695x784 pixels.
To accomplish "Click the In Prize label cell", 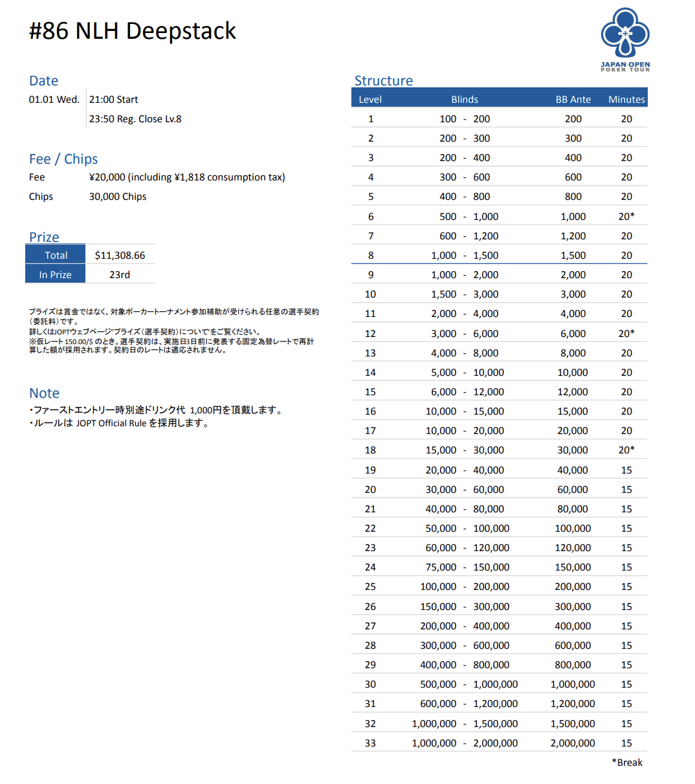I will pyautogui.click(x=56, y=275).
